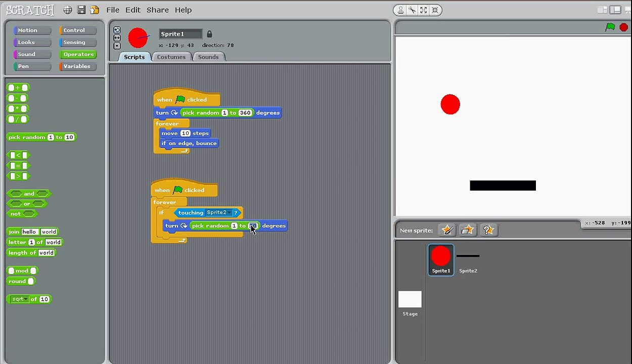
Task: Select the Delete scissors tool
Action: click(x=412, y=10)
